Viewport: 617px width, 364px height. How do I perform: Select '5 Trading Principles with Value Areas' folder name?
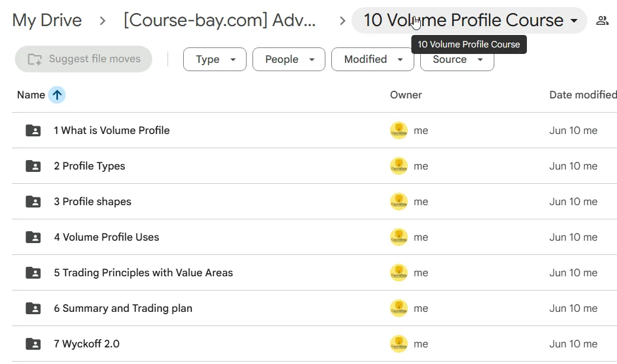pos(143,273)
